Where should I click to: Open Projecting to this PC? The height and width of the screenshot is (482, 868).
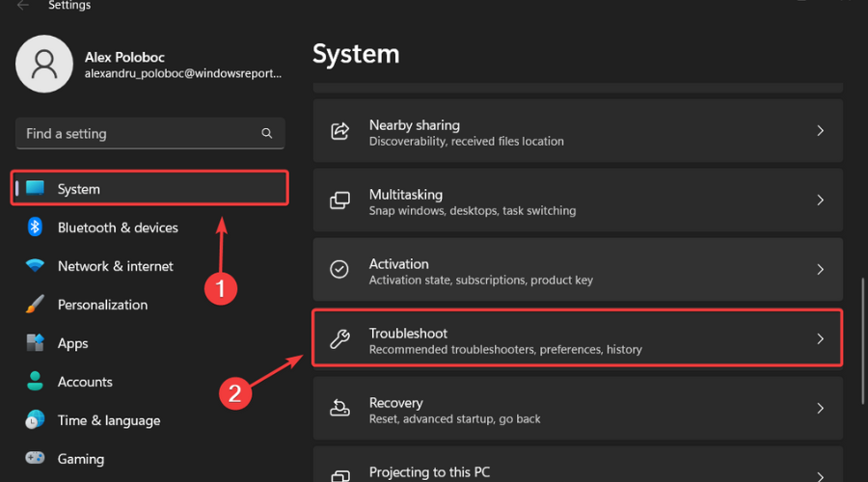(x=429, y=472)
